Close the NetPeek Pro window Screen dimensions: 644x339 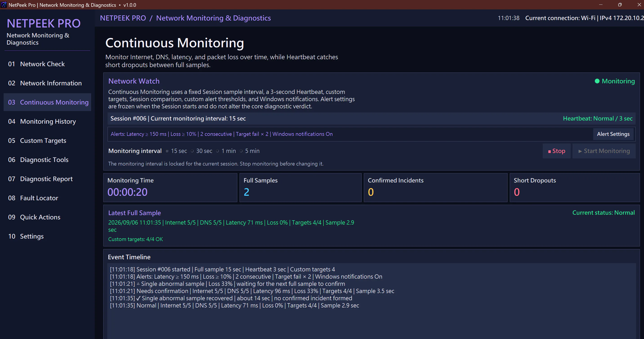click(639, 5)
